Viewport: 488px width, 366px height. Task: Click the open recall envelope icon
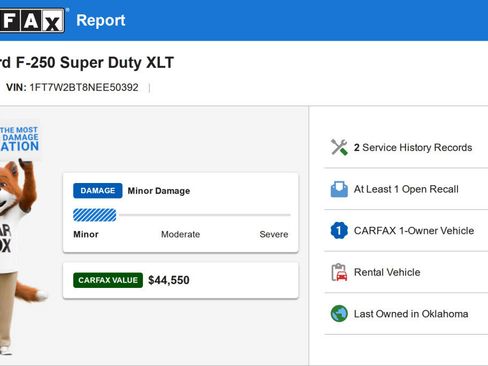point(339,189)
